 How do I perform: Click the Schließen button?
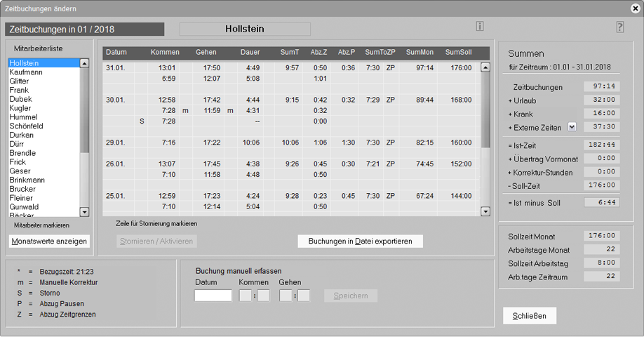[x=530, y=316]
